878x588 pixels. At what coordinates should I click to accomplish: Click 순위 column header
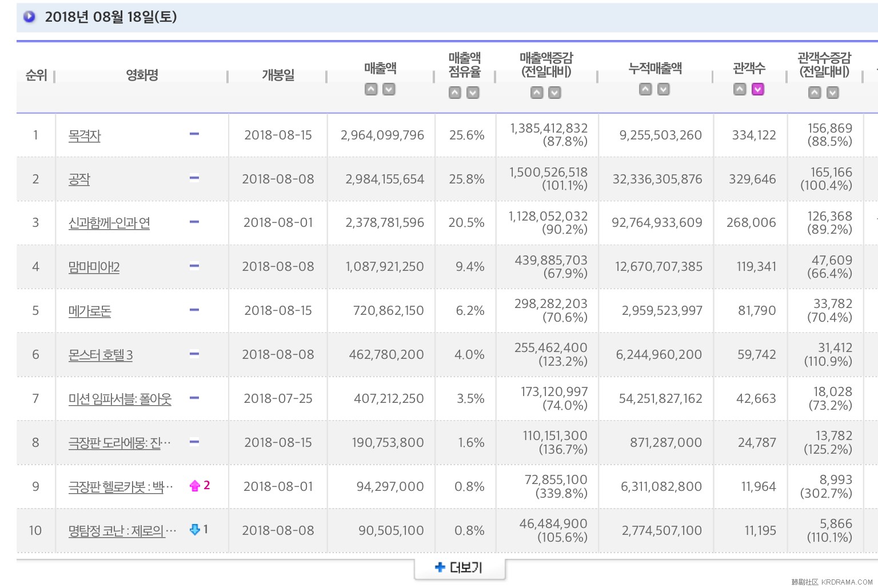point(36,75)
